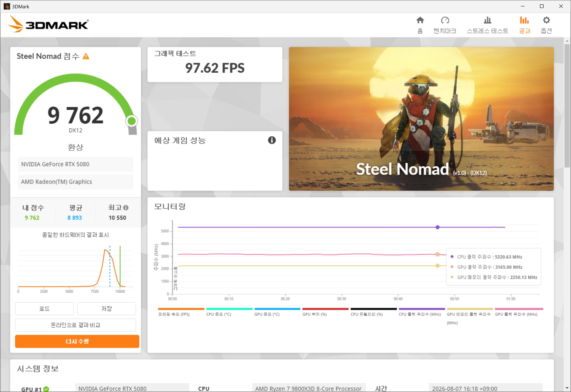Click the 10 550 best score value
571x392 pixels.
[x=117, y=218]
